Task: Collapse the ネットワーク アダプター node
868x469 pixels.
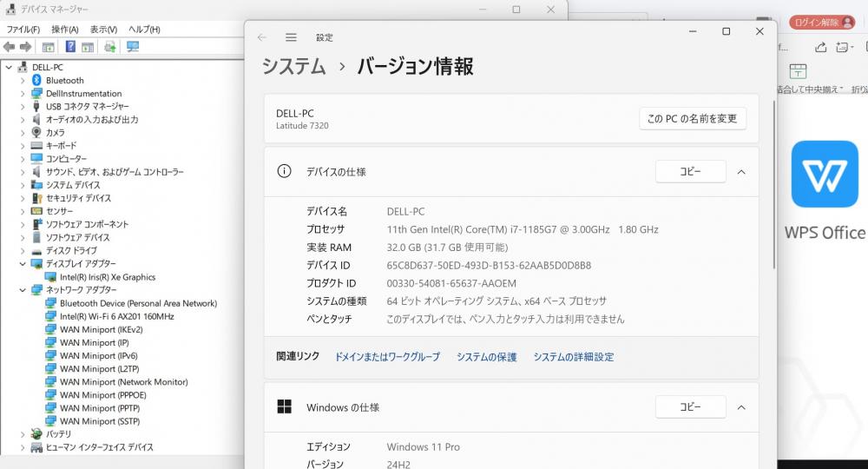Action: tap(23, 289)
